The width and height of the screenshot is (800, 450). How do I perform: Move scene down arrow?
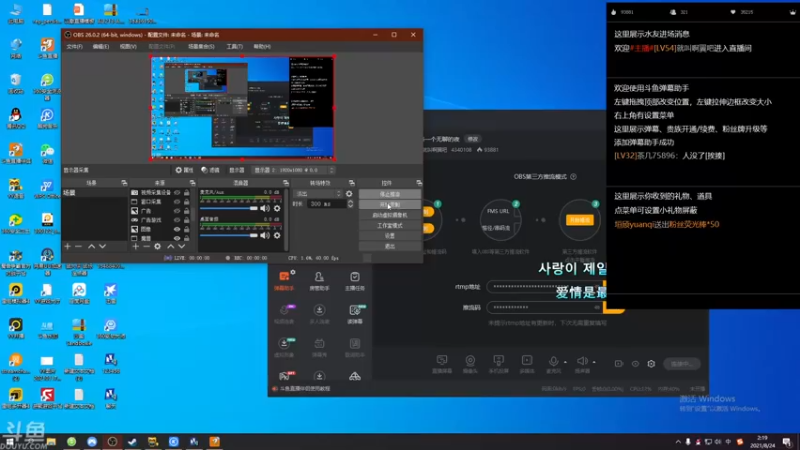click(103, 246)
